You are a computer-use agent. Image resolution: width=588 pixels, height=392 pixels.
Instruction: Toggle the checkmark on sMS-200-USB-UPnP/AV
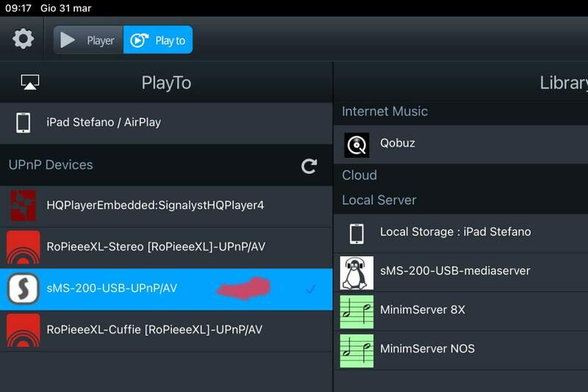point(310,289)
